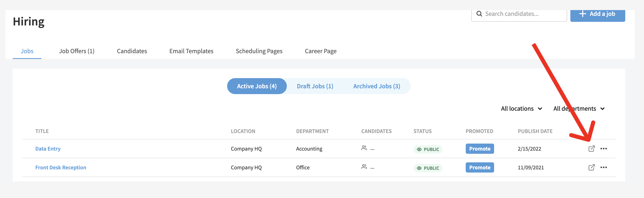Click the search magnifier icon
The width and height of the screenshot is (644, 198).
click(x=479, y=14)
